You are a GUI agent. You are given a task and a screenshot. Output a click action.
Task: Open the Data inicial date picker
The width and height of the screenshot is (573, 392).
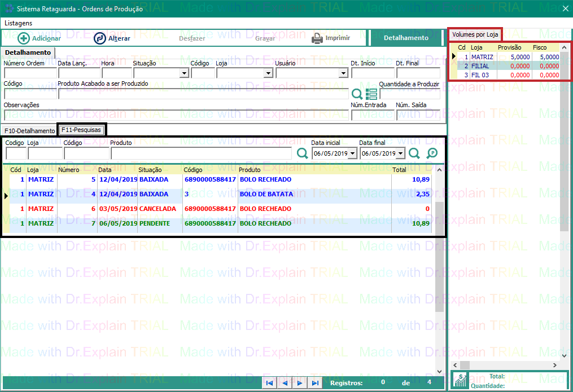pyautogui.click(x=353, y=153)
